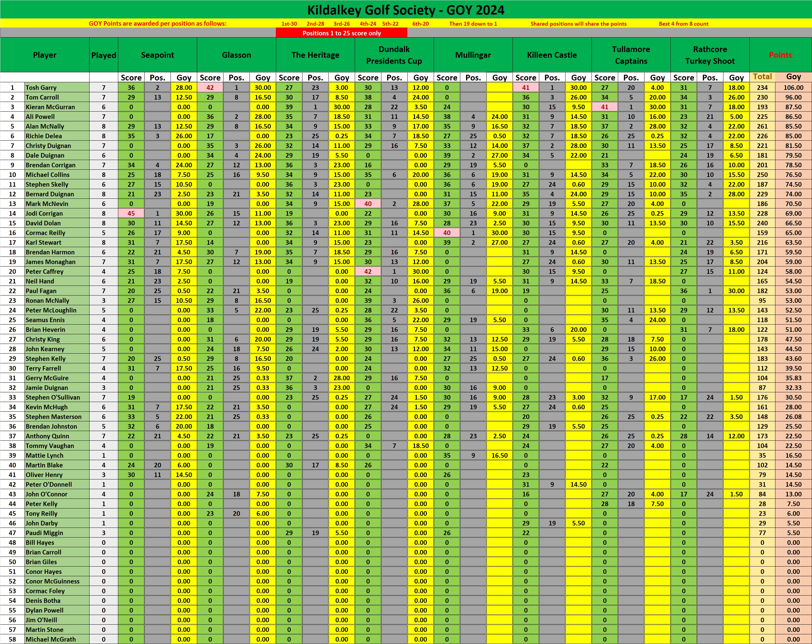
Task: Click Cormac Reilly's pink Mullingar score 40
Action: [447, 233]
